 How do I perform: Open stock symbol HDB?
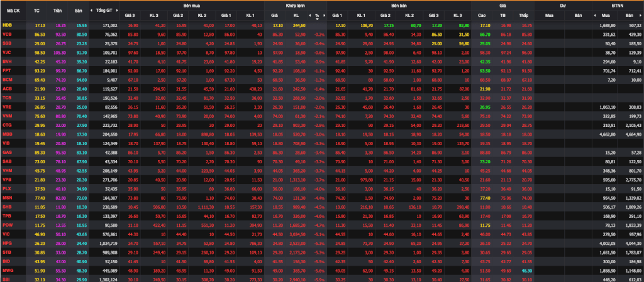click(x=7, y=25)
